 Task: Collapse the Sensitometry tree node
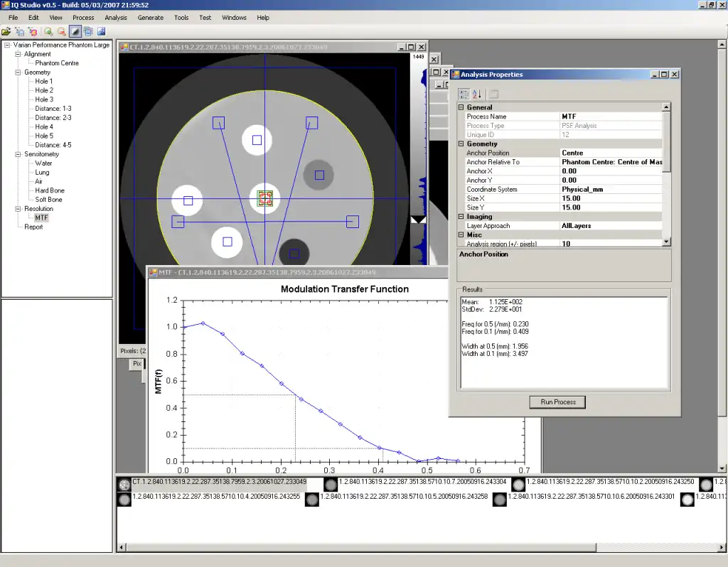(x=18, y=154)
